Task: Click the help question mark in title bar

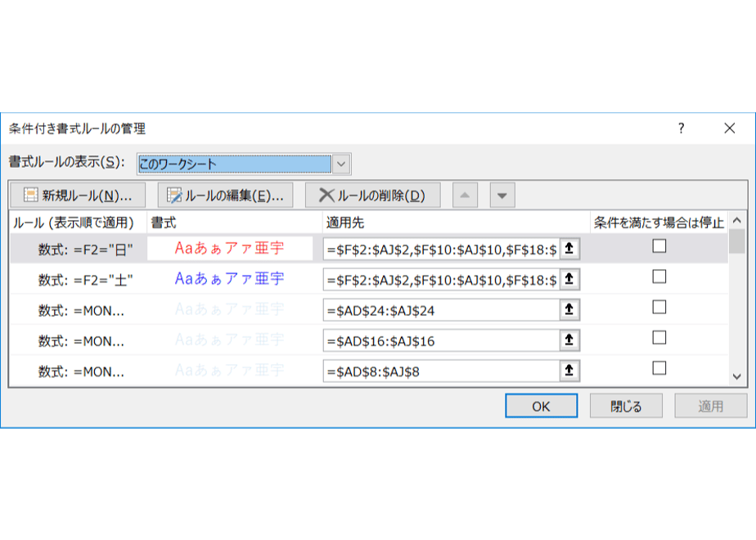Action: 681,128
